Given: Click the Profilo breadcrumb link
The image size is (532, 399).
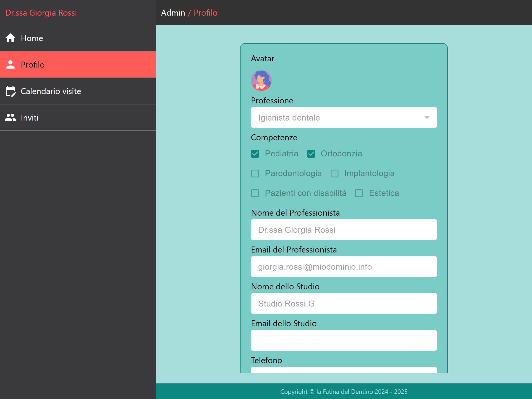Looking at the screenshot, I should coord(205,13).
